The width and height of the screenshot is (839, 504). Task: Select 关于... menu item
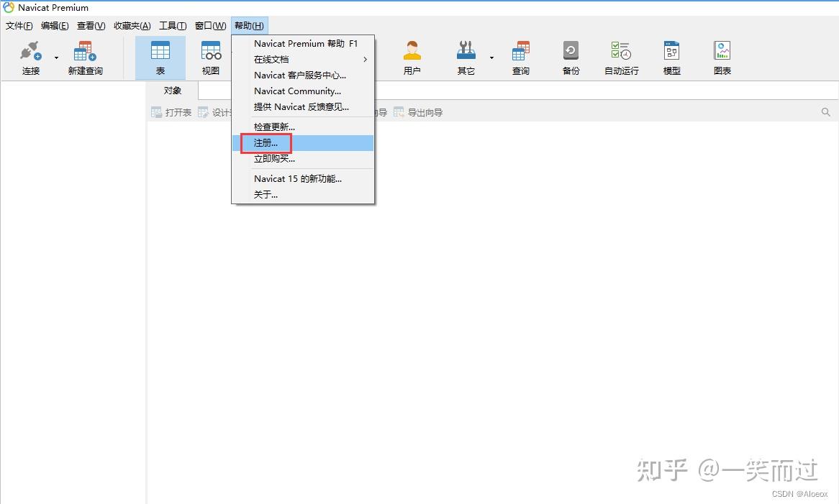(303, 195)
